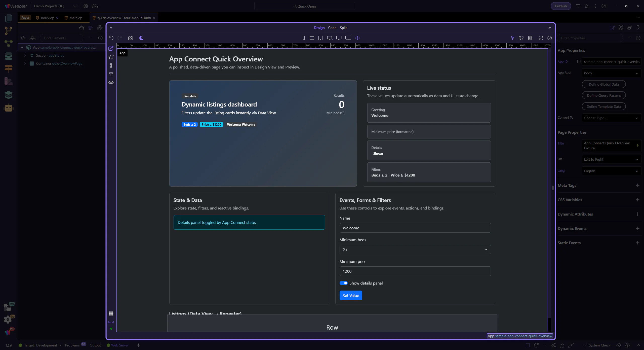Image resolution: width=644 pixels, height=350 pixels.
Task: Toggle dark mode moon icon
Action: pyautogui.click(x=141, y=38)
